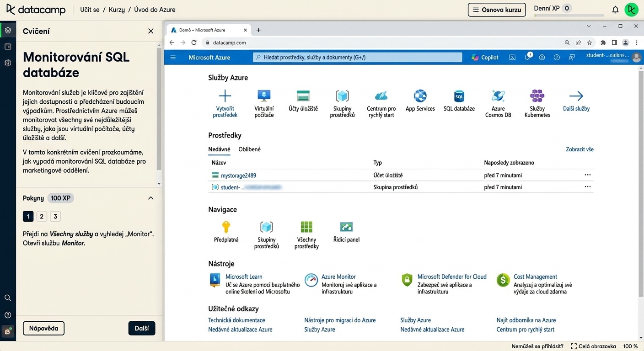This screenshot has height=351, width=644.
Task: Click the Další button
Action: (x=142, y=328)
